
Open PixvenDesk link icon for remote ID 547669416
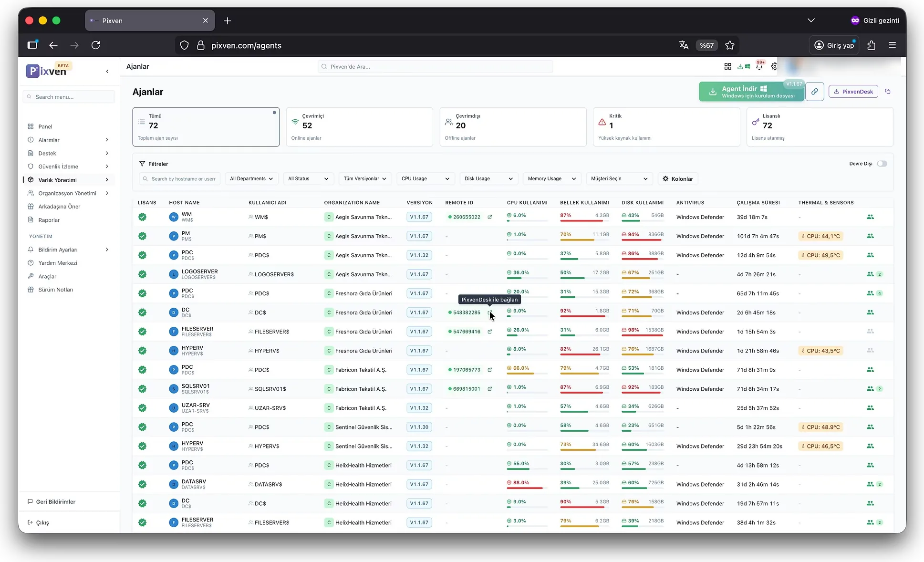(x=489, y=332)
